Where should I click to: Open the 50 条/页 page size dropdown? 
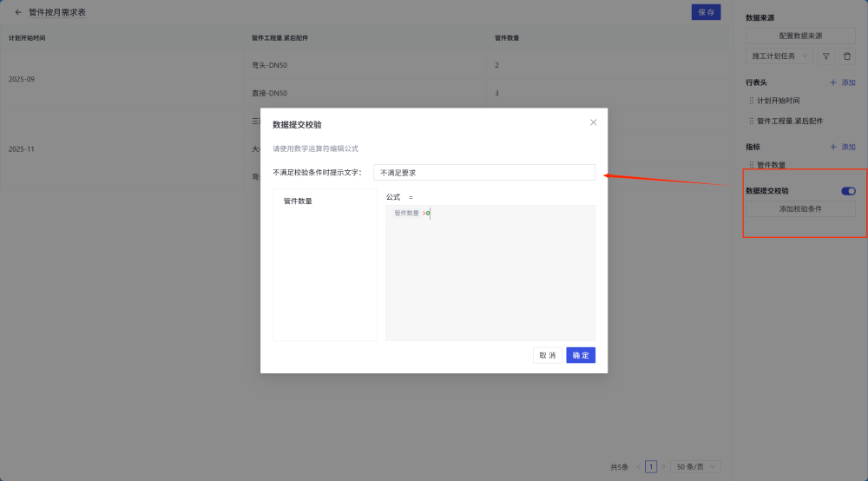pyautogui.click(x=695, y=467)
